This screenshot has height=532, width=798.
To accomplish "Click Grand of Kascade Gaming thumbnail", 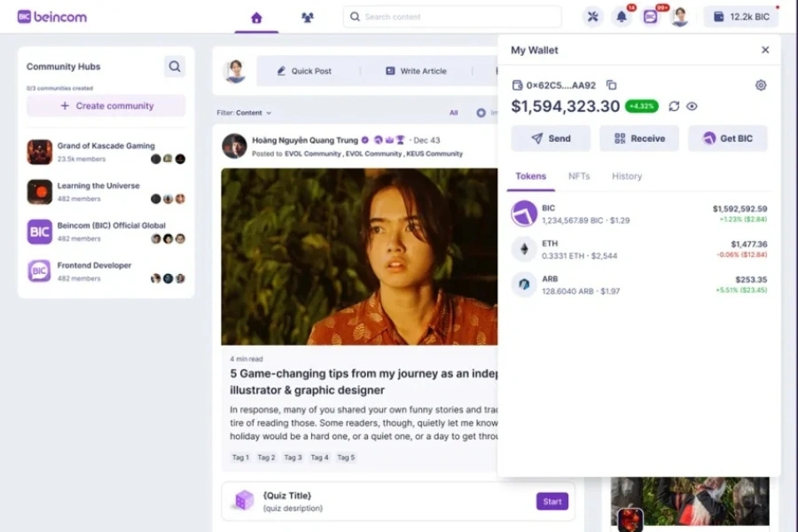I will coord(40,152).
